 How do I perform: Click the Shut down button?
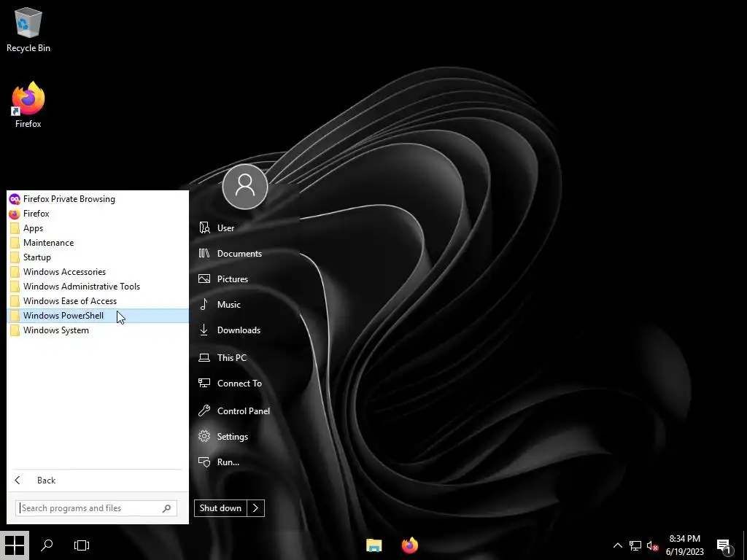point(220,508)
